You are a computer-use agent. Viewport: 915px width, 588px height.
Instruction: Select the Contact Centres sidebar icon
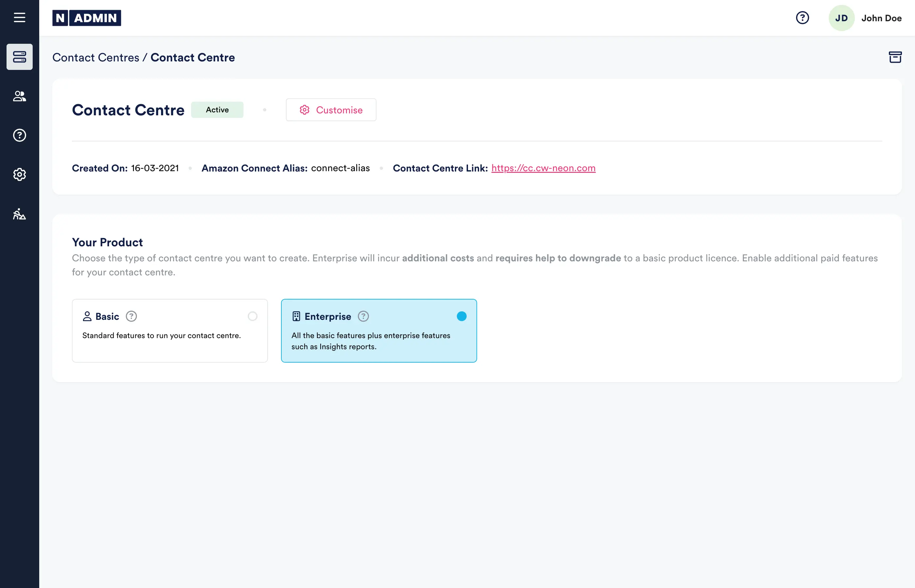(20, 57)
